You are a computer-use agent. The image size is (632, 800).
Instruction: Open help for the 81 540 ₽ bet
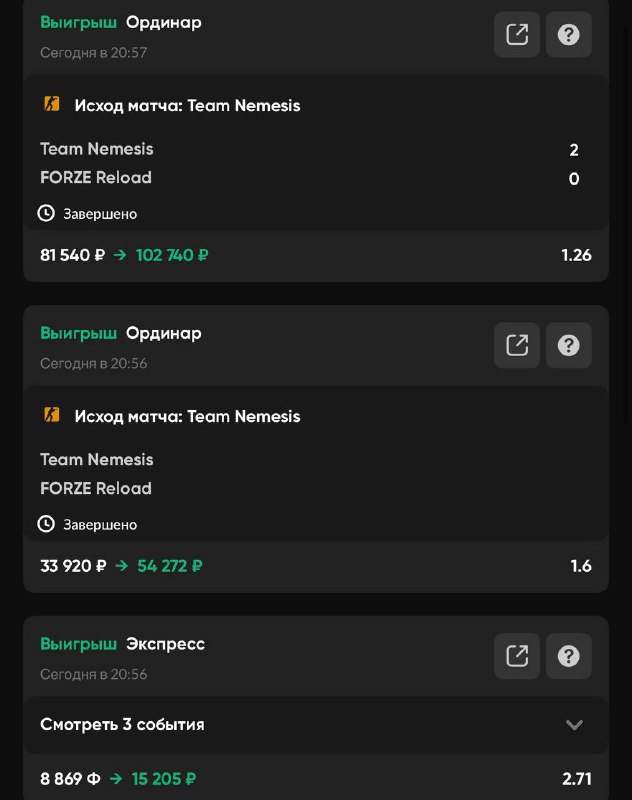tap(569, 35)
